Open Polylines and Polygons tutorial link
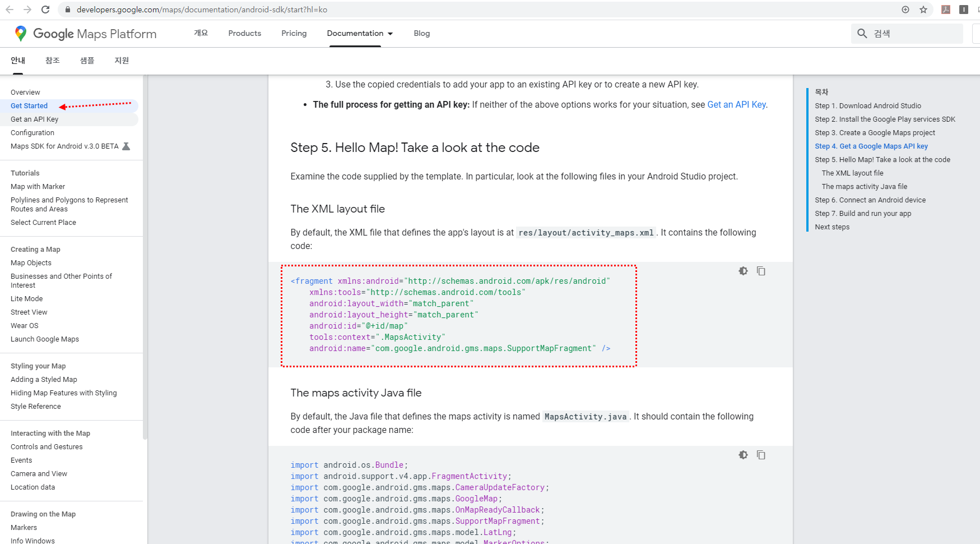Image resolution: width=980 pixels, height=544 pixels. click(x=69, y=205)
